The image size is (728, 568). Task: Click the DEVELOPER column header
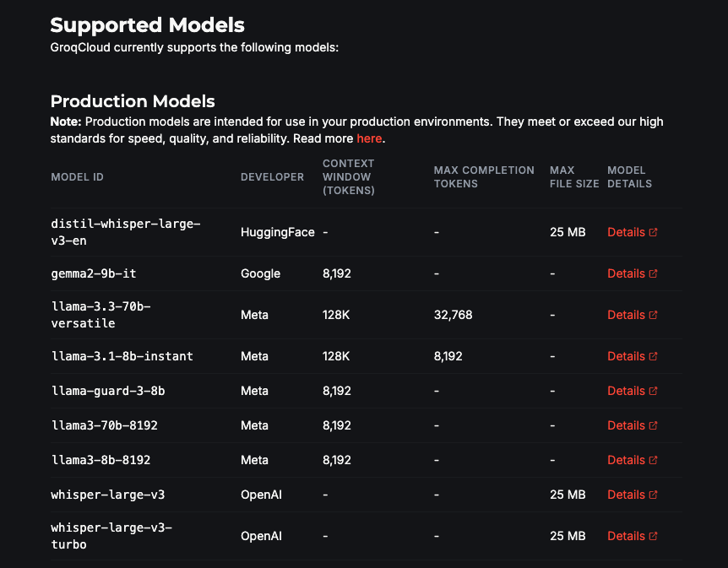tap(272, 176)
